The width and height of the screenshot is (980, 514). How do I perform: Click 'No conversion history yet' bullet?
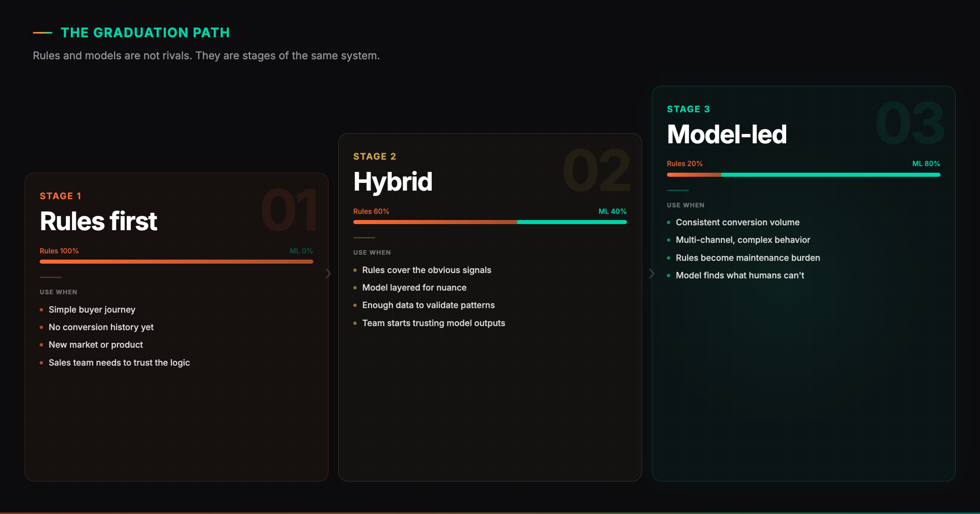pos(101,327)
